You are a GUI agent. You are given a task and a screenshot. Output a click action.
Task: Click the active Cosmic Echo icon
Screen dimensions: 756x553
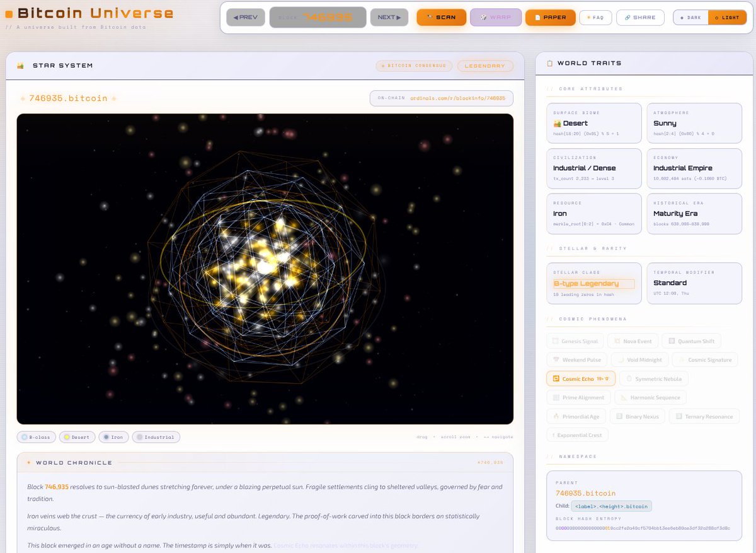(556, 379)
